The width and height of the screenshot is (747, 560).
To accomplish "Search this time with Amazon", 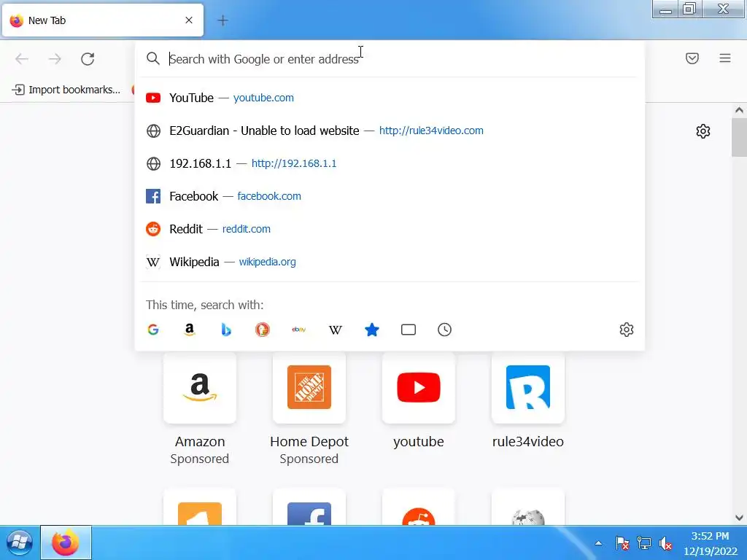I will click(x=190, y=330).
